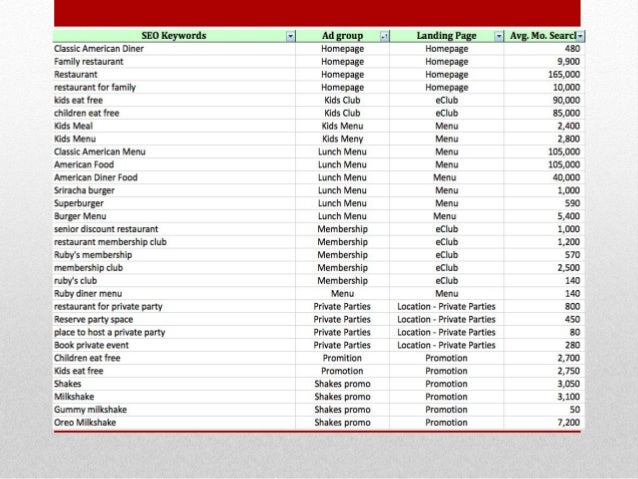Select the Landing Page header cell
Screen dimensions: 638x479
coord(446,36)
